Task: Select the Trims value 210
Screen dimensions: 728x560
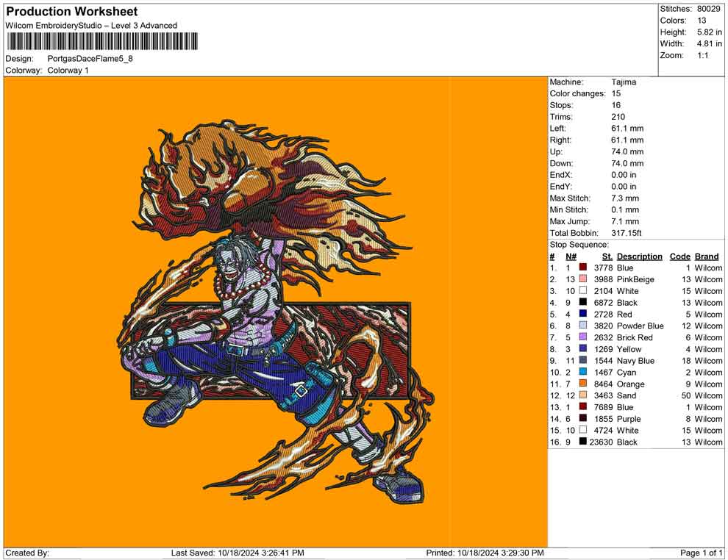Action: point(618,117)
